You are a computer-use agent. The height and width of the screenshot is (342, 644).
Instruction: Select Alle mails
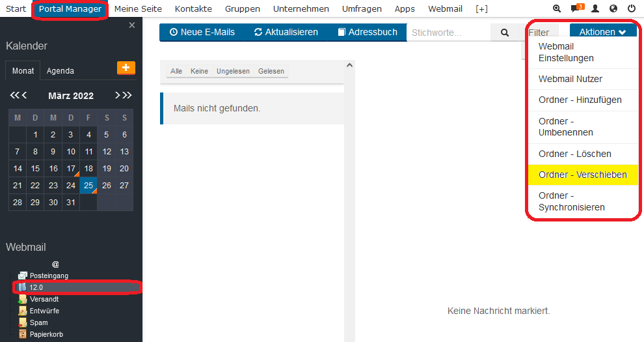tap(176, 71)
